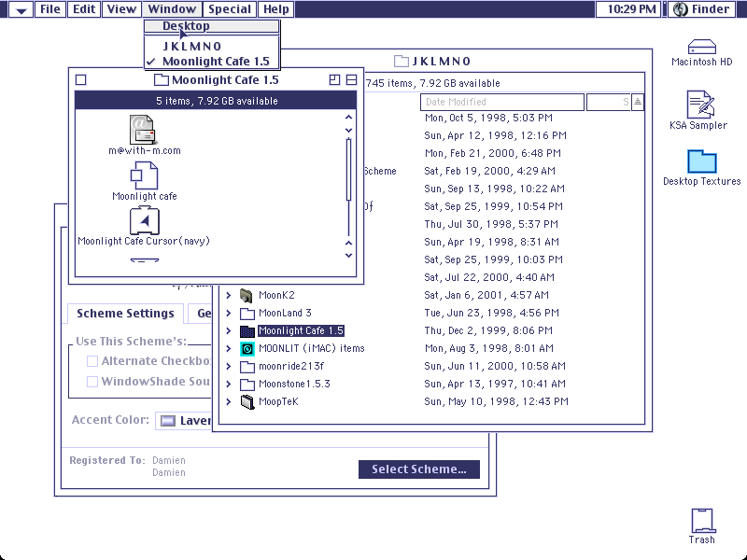Choose checked Moonlight Cafe 1.5 menu item
The height and width of the screenshot is (560, 747).
pos(212,62)
